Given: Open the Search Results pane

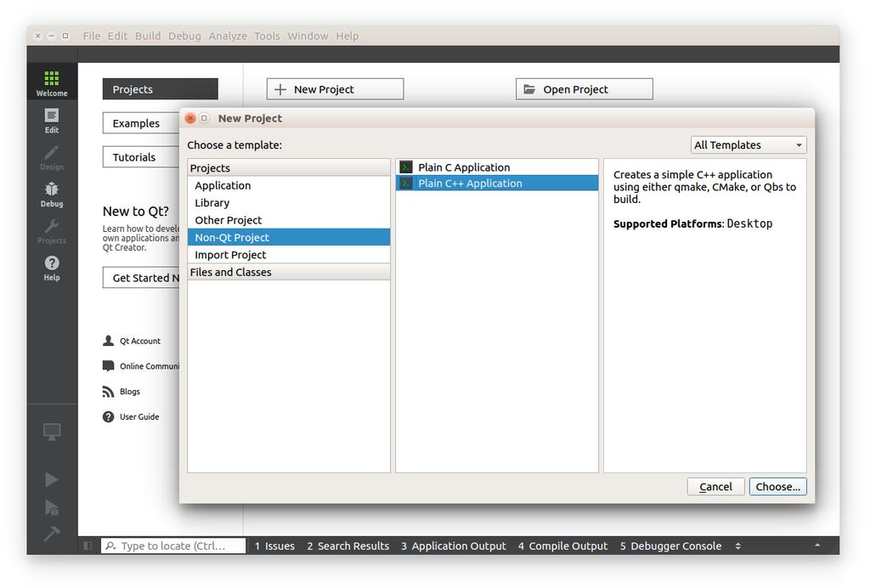Looking at the screenshot, I should pos(347,546).
